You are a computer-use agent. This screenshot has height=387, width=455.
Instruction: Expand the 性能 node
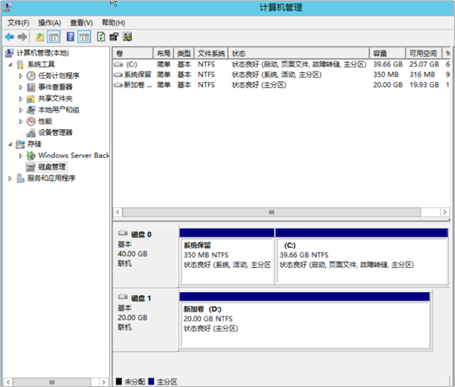20,121
